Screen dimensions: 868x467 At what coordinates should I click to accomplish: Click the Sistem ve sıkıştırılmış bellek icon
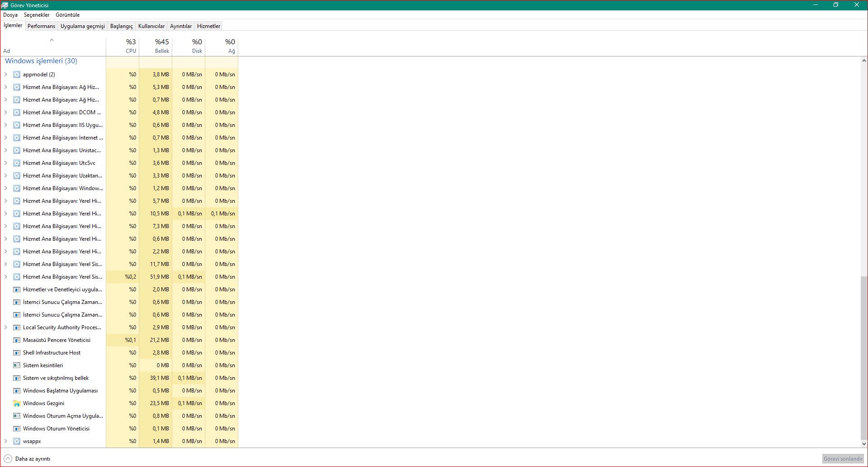(x=17, y=378)
